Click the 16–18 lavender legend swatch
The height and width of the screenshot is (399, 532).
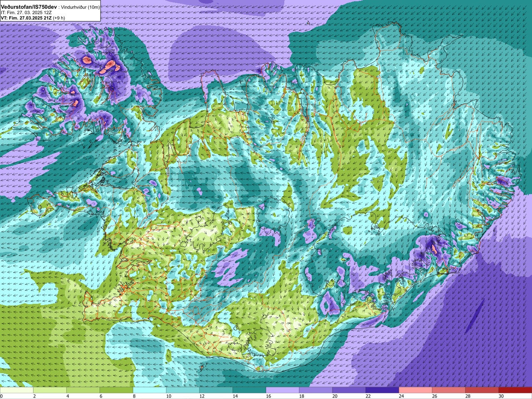pos(283,390)
